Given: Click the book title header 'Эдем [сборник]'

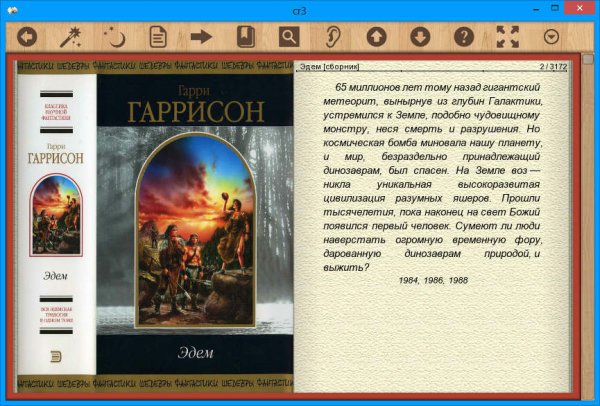Looking at the screenshot, I should pyautogui.click(x=329, y=67).
